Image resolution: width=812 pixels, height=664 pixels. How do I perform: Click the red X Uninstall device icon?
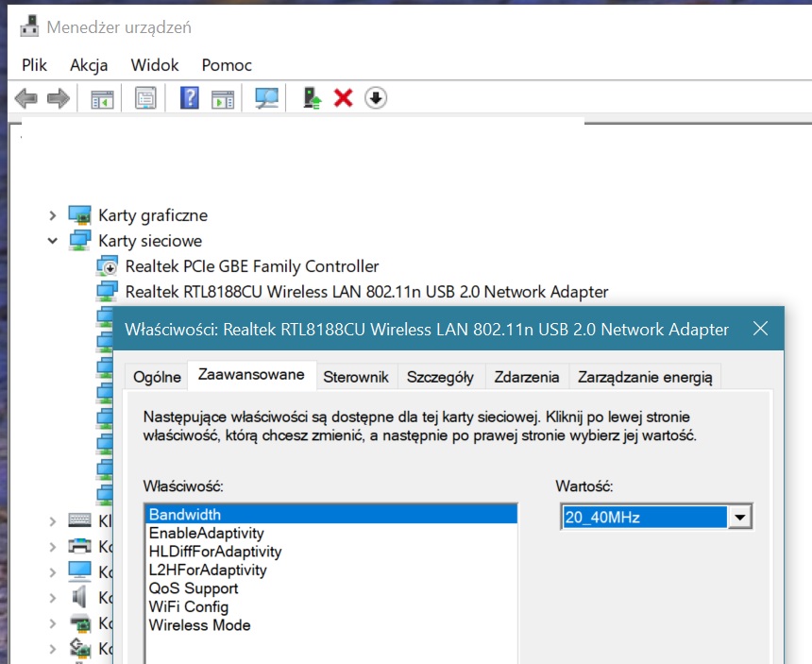(344, 98)
